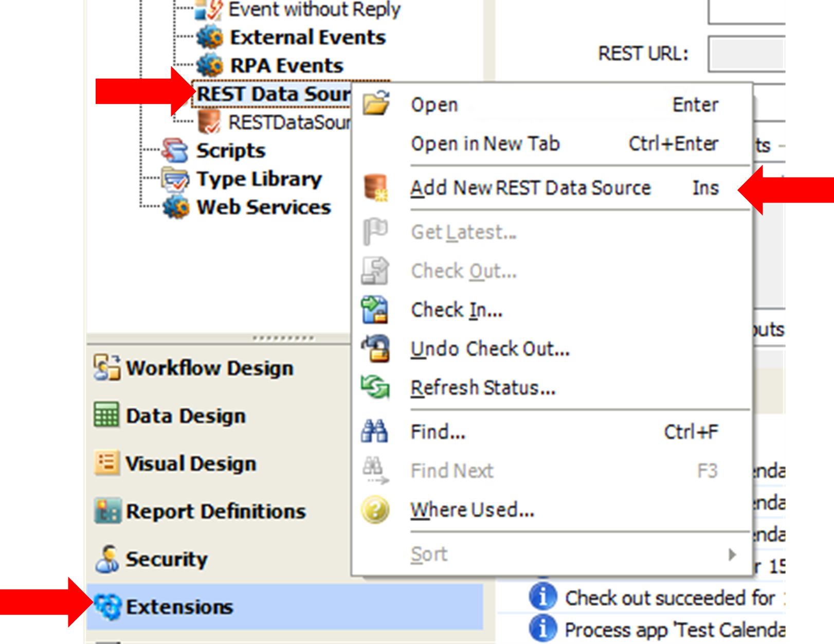Click the Type Library icon
This screenshot has width=834, height=644.
click(174, 178)
